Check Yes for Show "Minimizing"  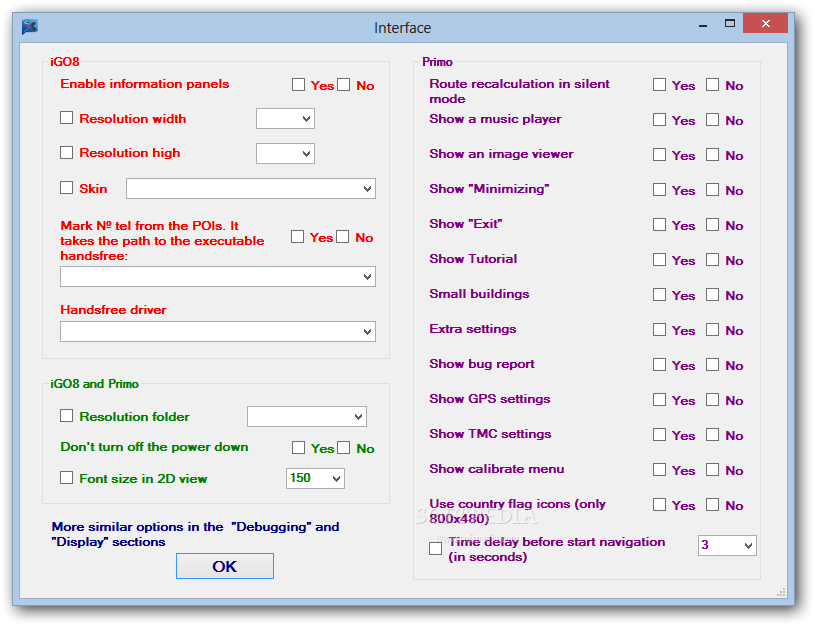click(x=660, y=190)
